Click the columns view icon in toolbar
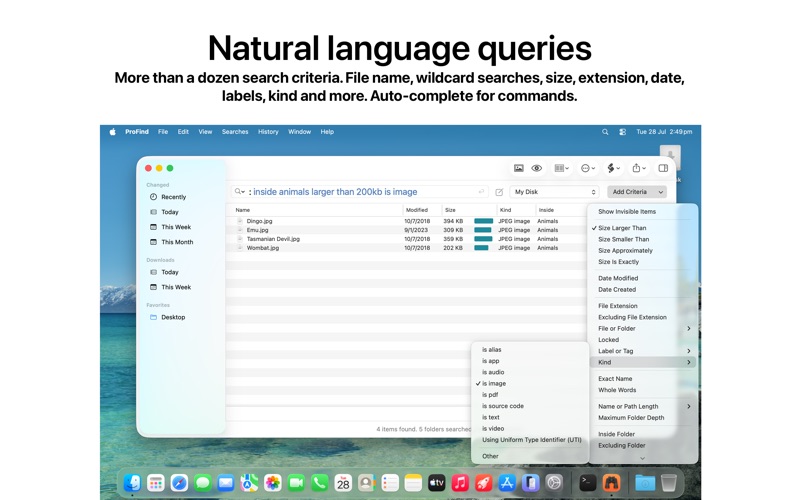The image size is (800, 500). pos(561,168)
